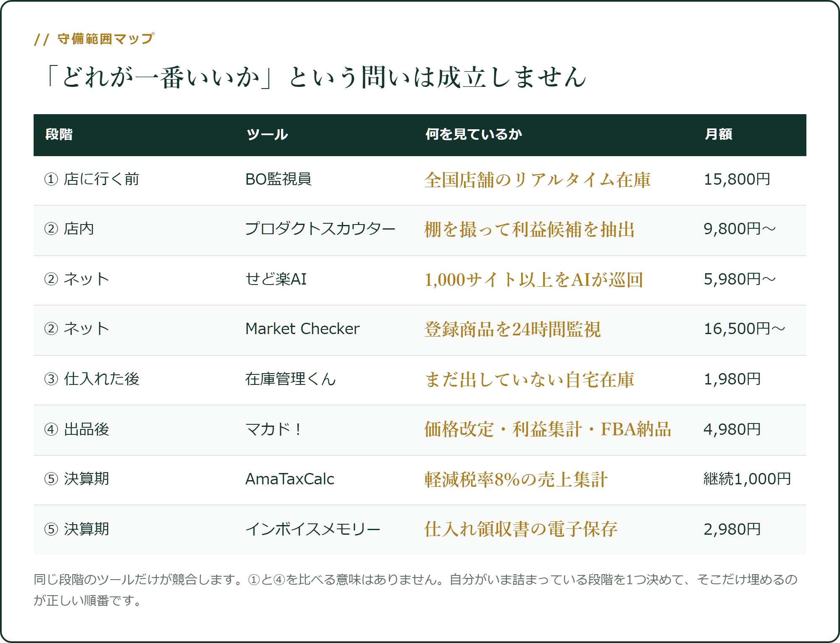Image resolution: width=840 pixels, height=643 pixels.
Task: Select the tool name BO監視員
Action: click(278, 179)
